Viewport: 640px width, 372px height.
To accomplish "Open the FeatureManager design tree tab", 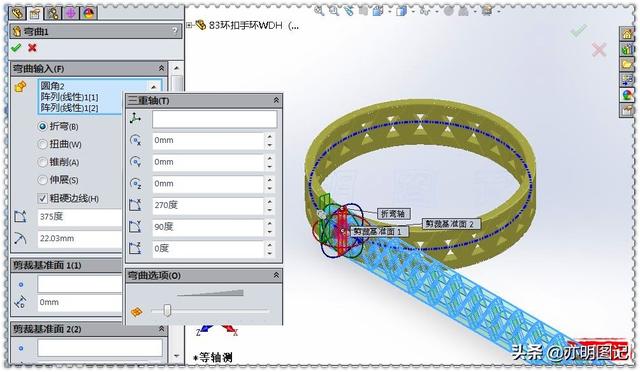I will tap(18, 13).
